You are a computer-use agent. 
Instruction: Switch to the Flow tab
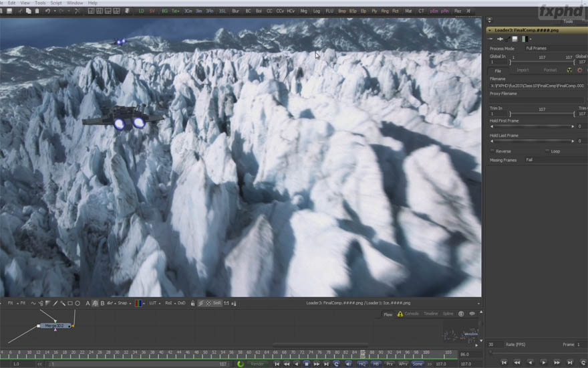coord(388,314)
